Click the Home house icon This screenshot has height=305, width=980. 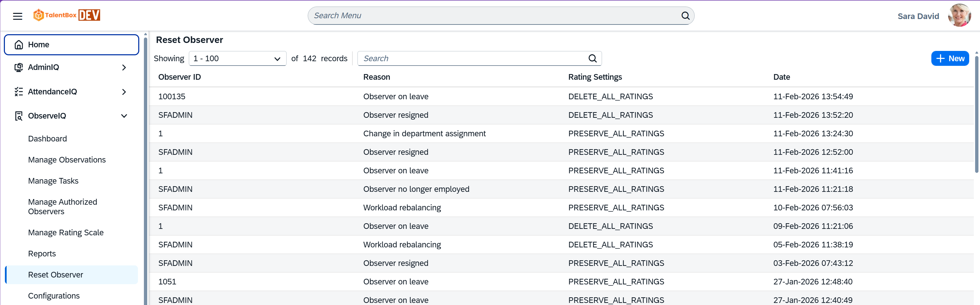click(x=19, y=45)
